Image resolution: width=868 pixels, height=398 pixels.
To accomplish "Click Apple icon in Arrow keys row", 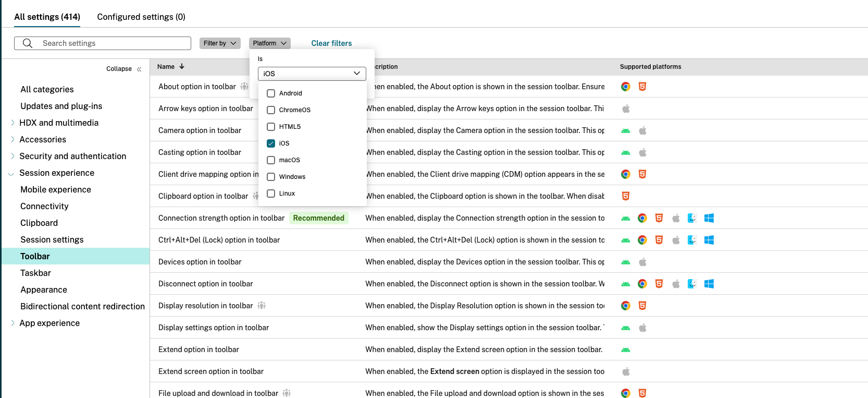I will pos(626,108).
